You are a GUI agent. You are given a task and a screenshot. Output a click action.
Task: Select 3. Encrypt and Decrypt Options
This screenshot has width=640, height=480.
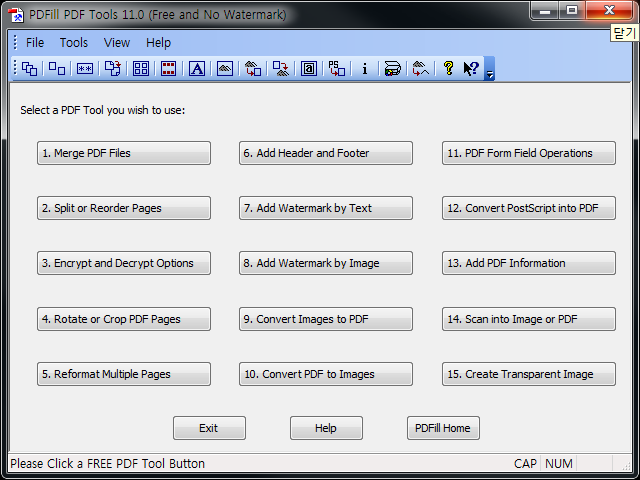point(124,263)
